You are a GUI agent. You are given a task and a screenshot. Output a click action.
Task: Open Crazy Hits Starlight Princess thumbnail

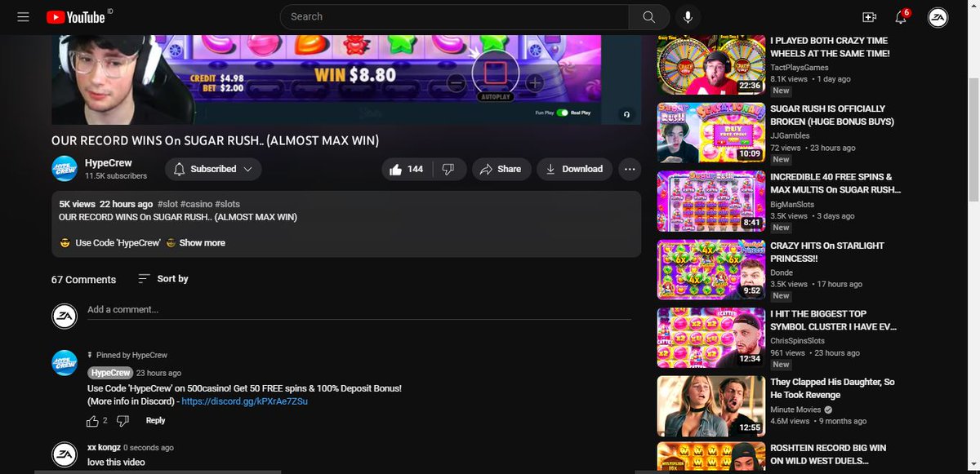[x=711, y=270]
